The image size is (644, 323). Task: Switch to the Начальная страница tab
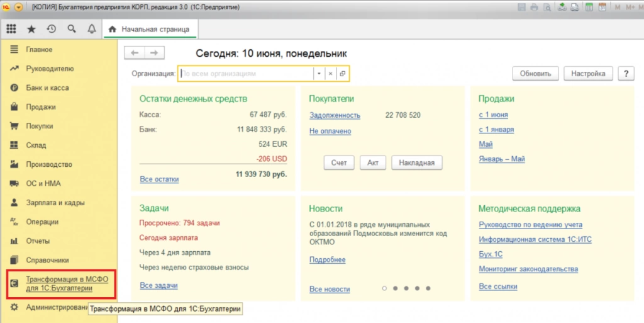tap(150, 29)
